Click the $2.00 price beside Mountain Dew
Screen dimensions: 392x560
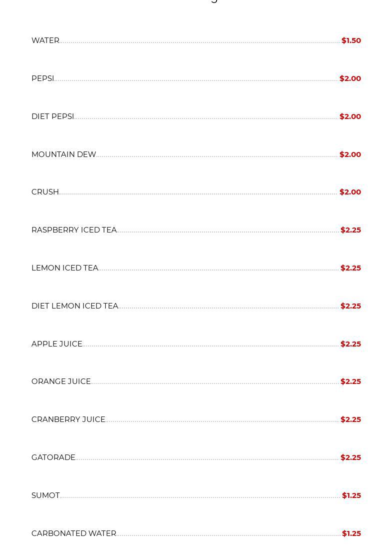(x=350, y=154)
